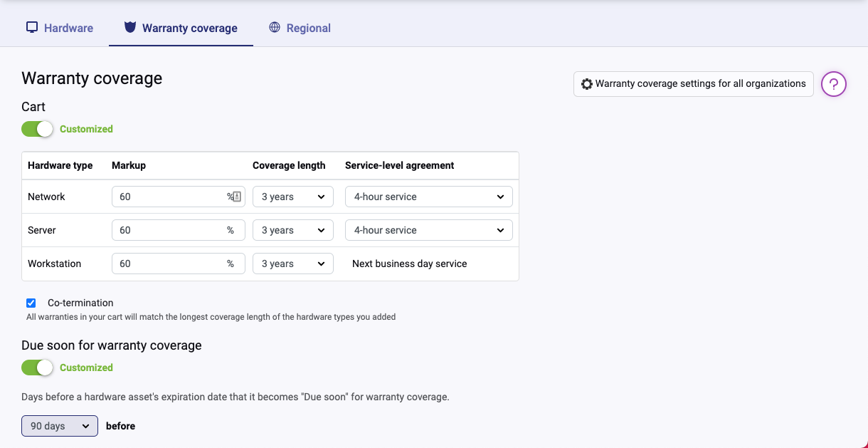Open Warranty coverage settings for all organizations

coord(693,84)
